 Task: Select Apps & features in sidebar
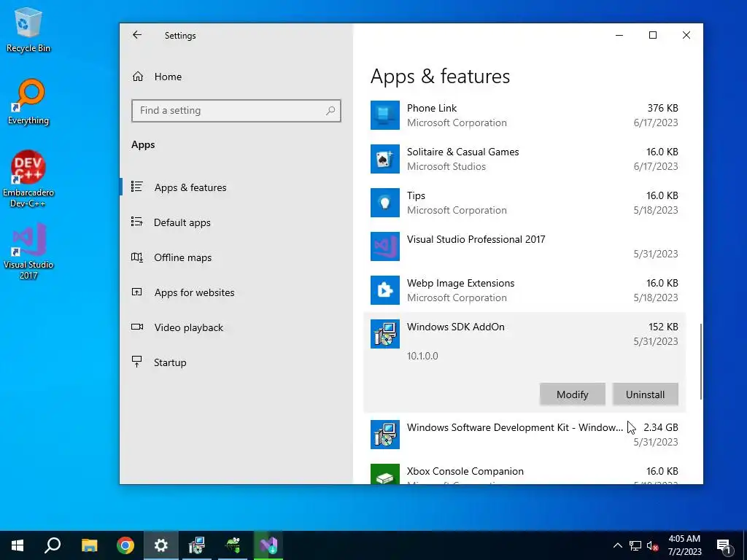236,187
